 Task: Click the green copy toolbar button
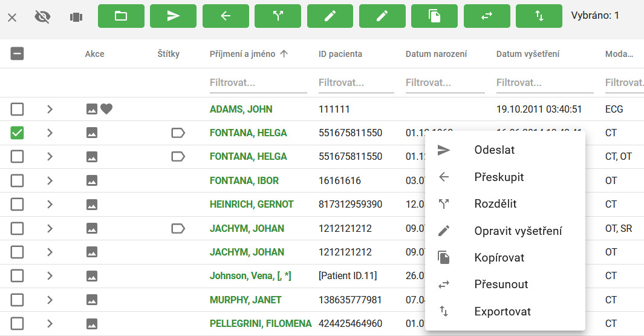click(435, 16)
